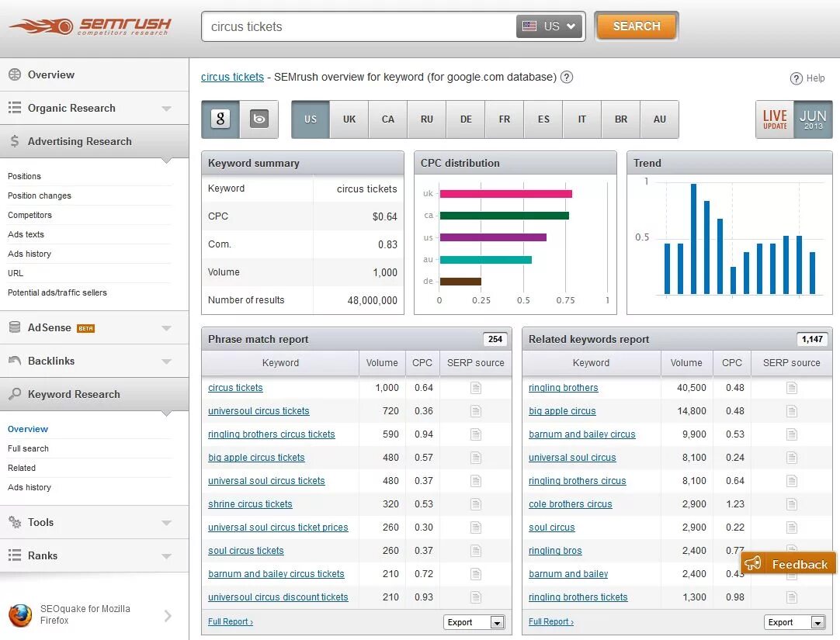Viewport: 840px width, 640px height.
Task: Open SERP source for ringling brothers circus tickets
Action: [x=476, y=434]
